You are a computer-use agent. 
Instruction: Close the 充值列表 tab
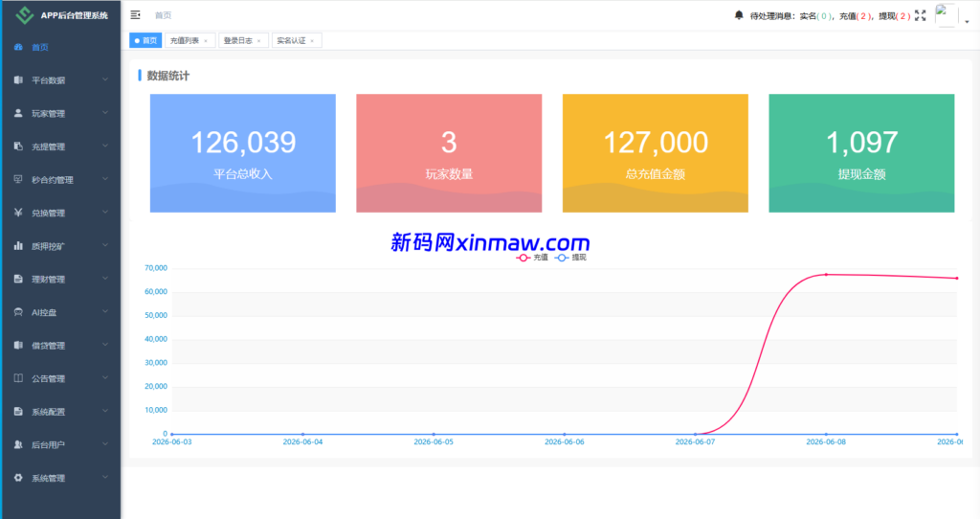point(206,41)
